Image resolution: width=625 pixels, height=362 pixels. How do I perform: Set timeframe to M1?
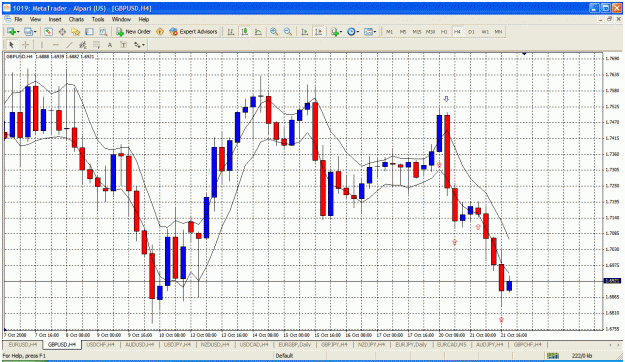tap(389, 32)
